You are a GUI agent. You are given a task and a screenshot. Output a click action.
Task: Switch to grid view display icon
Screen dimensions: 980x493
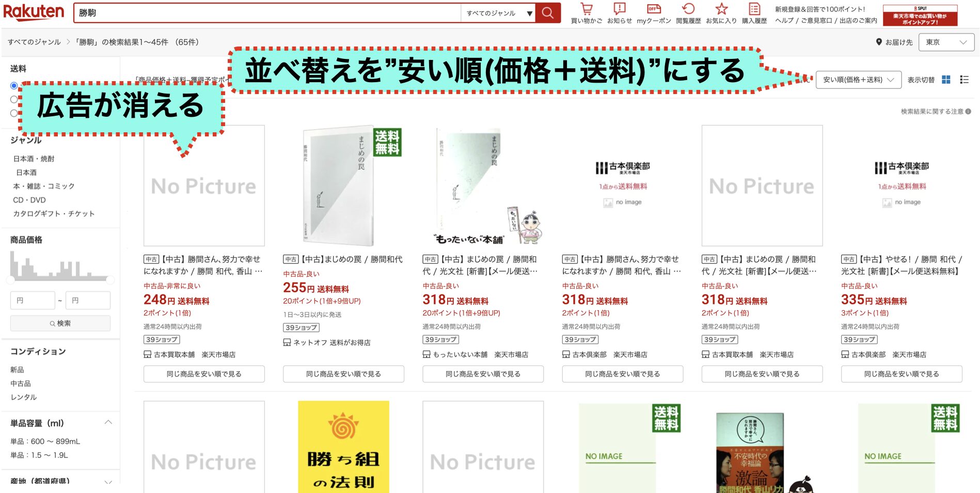coord(946,80)
